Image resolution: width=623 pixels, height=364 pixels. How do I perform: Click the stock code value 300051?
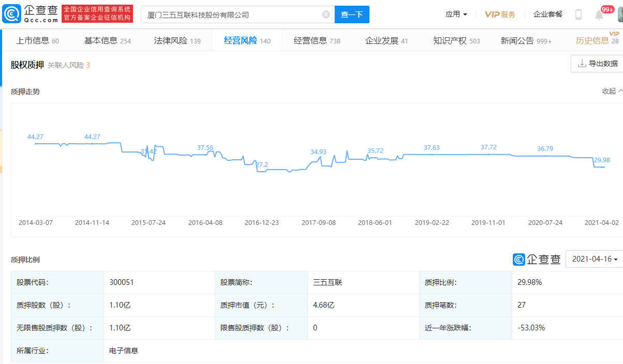pos(122,282)
